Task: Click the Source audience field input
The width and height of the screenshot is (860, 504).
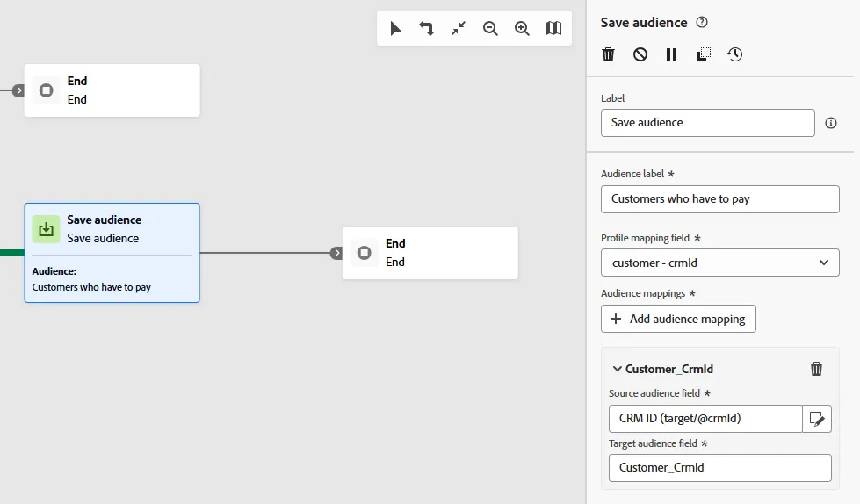Action: [705, 419]
